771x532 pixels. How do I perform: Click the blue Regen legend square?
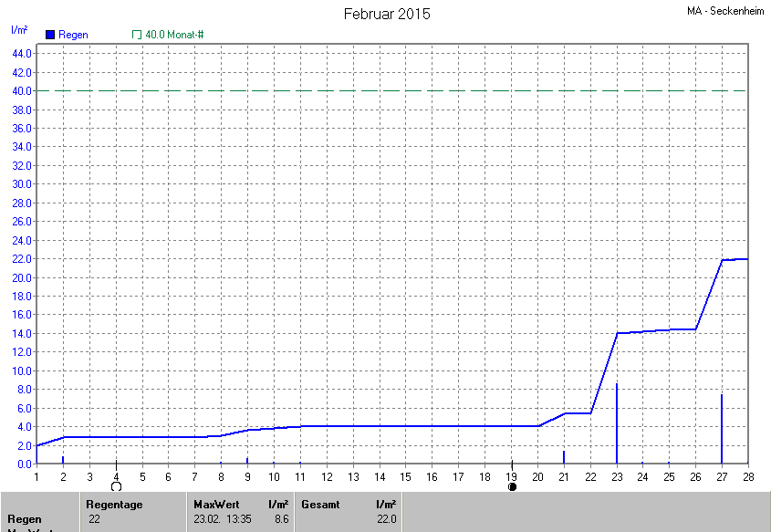click(50, 35)
